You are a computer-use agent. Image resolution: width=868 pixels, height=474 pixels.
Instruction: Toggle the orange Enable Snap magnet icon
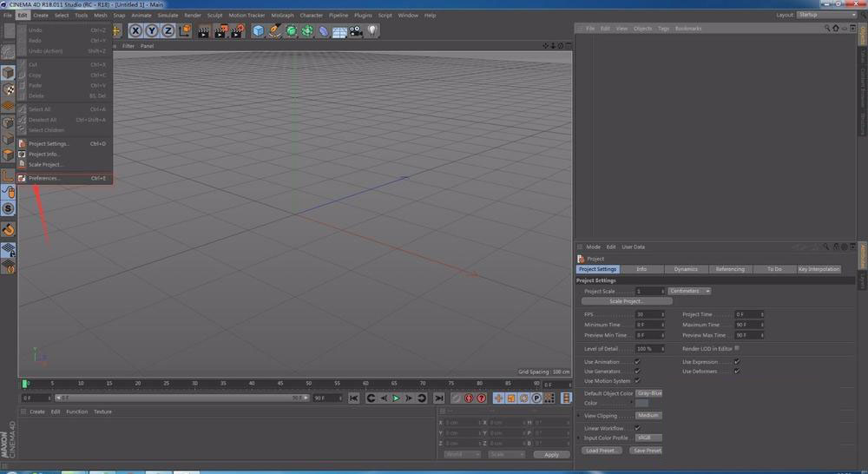pyautogui.click(x=8, y=229)
